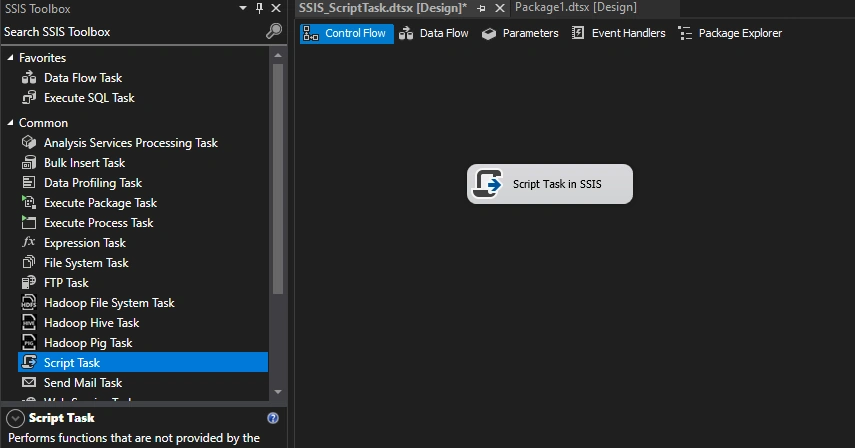Click the 'Favorites' group heading text

(x=43, y=58)
